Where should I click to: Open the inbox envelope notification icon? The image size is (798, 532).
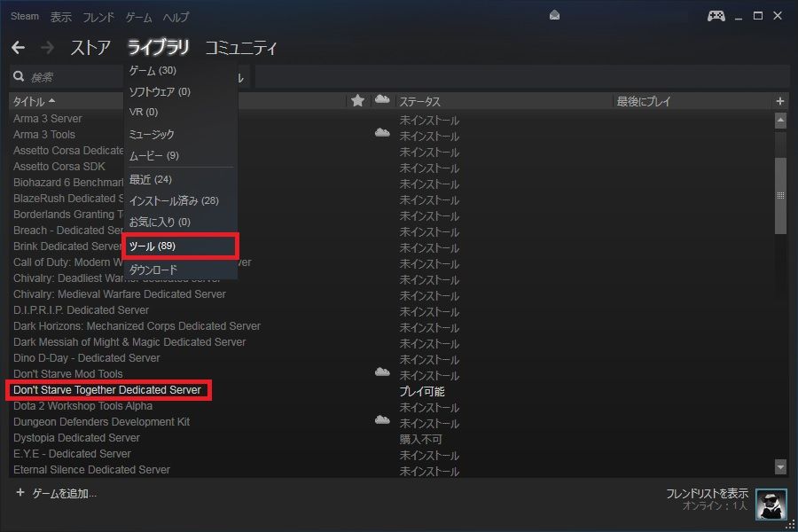click(555, 15)
